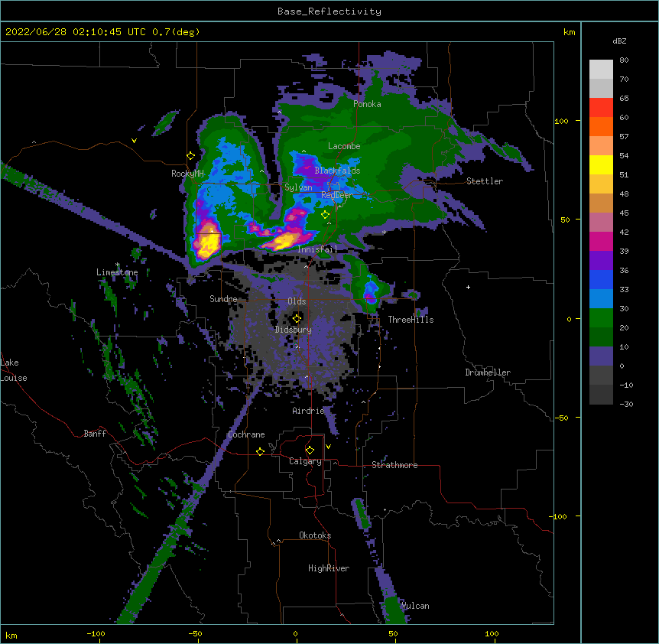Click the Innisfail city label
The height and width of the screenshot is (644, 659).
point(317,249)
